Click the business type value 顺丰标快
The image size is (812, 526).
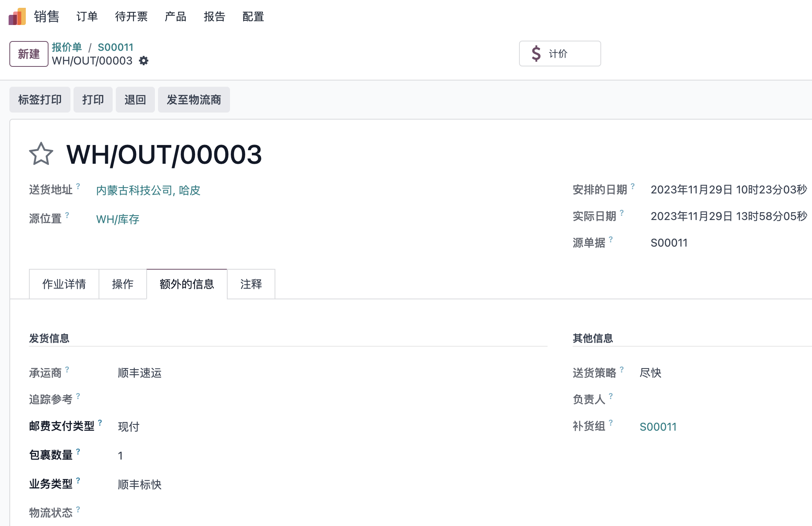(x=140, y=485)
